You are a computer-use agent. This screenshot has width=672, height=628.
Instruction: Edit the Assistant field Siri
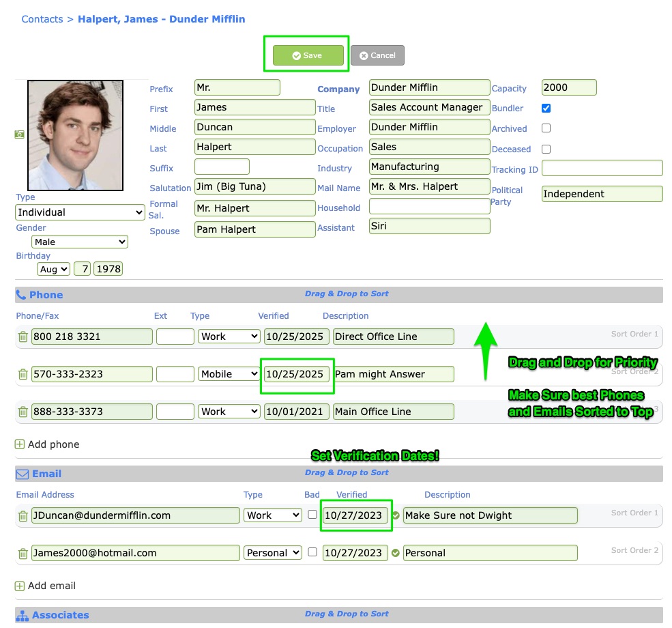(x=429, y=226)
